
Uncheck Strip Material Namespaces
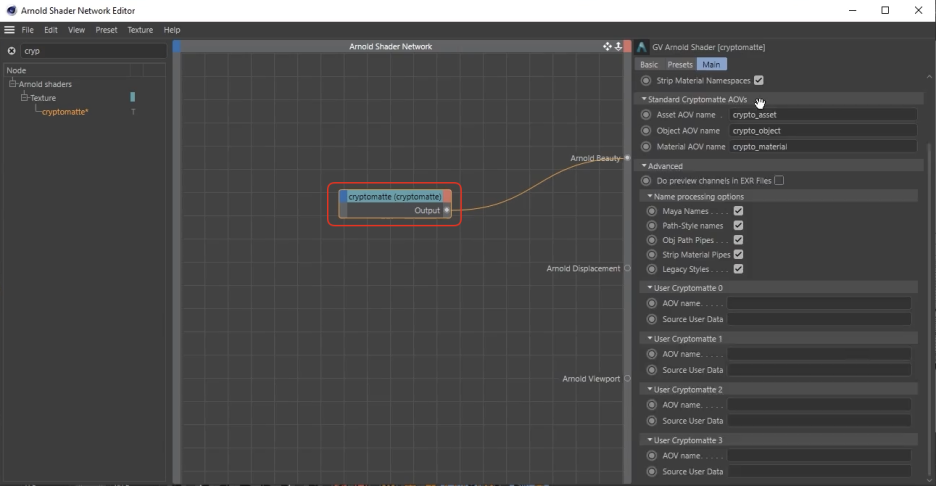759,80
